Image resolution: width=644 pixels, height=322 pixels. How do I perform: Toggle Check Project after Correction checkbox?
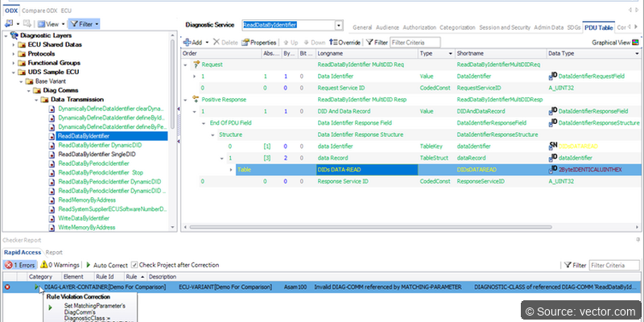pyautogui.click(x=133, y=264)
